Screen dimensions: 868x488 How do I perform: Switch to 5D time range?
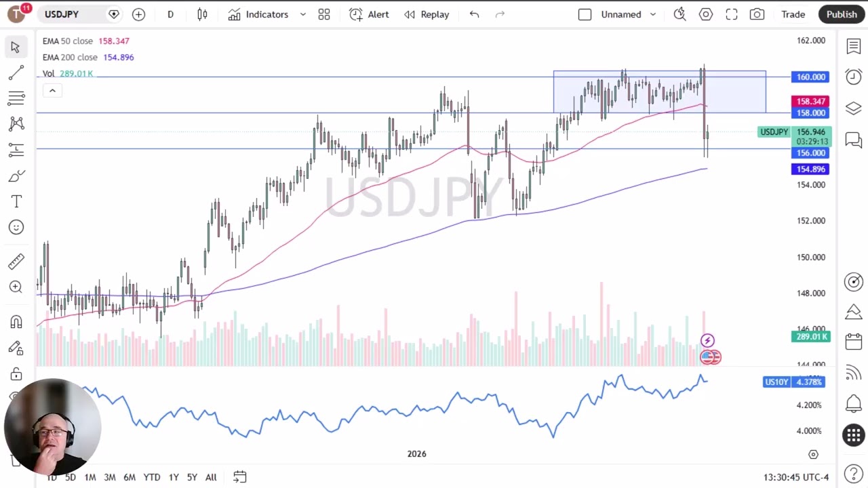pos(71,477)
